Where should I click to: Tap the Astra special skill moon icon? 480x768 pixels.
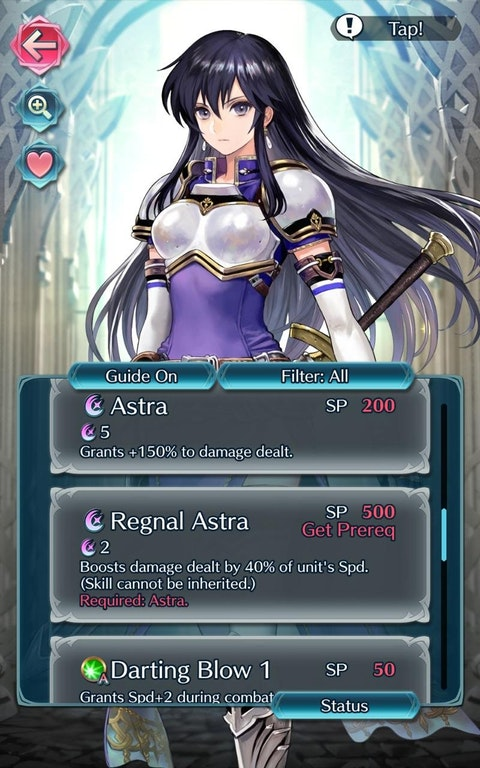(95, 406)
